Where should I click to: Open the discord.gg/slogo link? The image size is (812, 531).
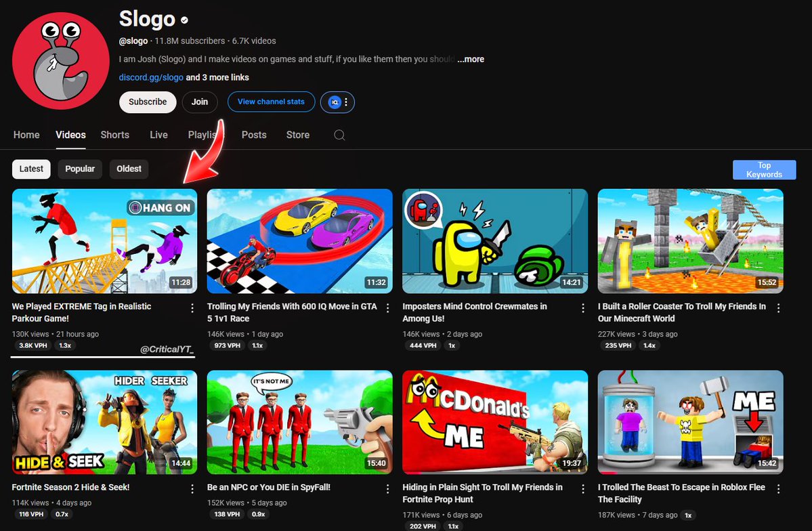151,77
